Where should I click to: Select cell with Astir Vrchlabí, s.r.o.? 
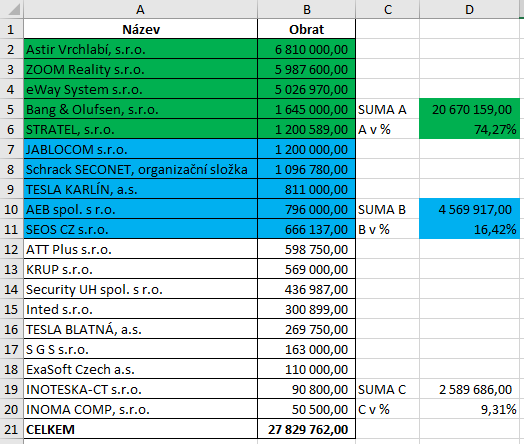pyautogui.click(x=141, y=49)
